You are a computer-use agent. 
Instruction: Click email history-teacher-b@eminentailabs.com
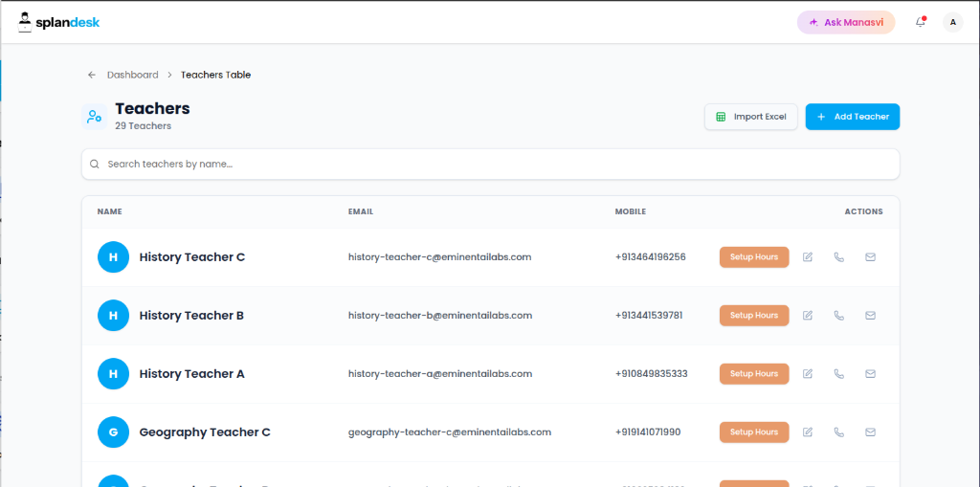(440, 316)
